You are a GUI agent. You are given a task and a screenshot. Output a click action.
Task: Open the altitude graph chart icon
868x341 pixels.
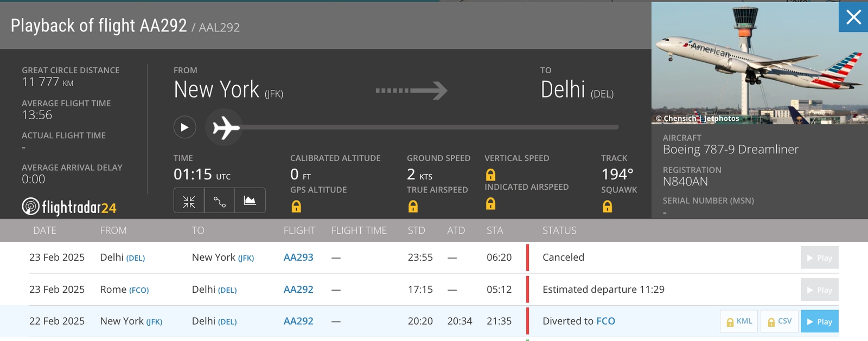tap(250, 201)
